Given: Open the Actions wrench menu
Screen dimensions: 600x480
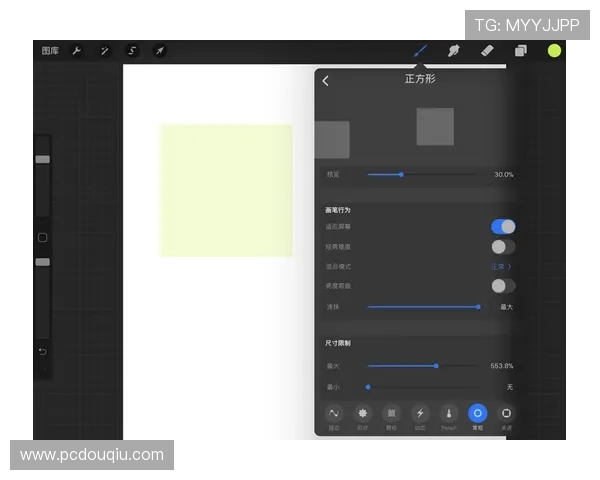Looking at the screenshot, I should 77,51.
